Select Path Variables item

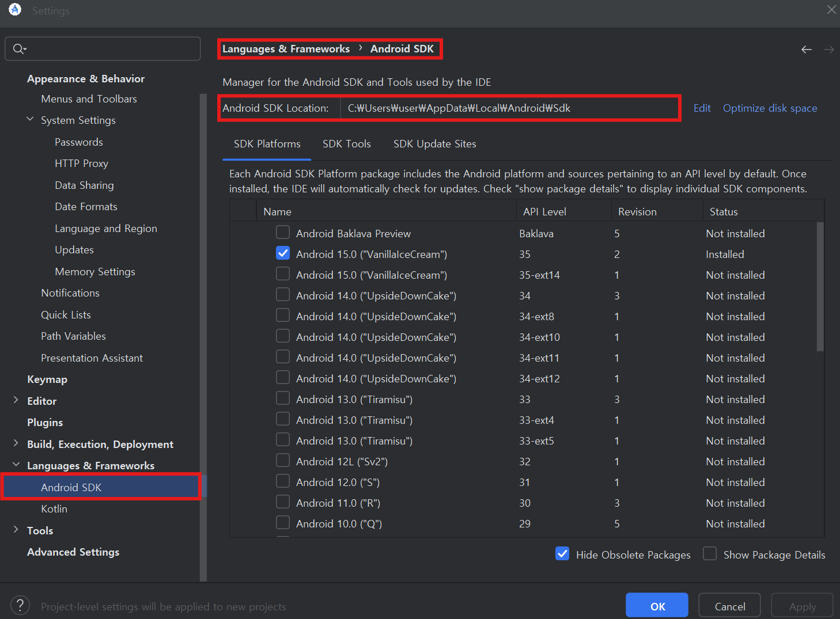click(x=73, y=336)
